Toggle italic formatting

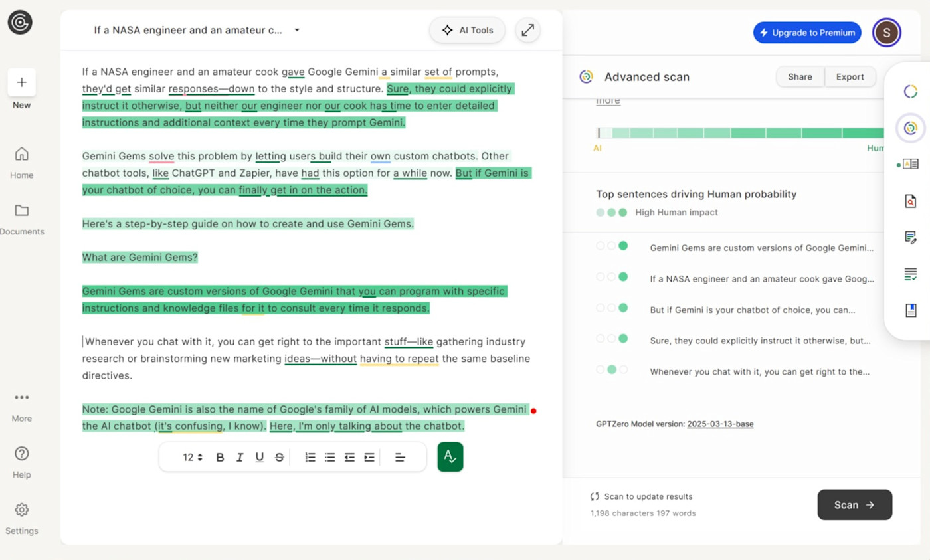click(x=240, y=457)
